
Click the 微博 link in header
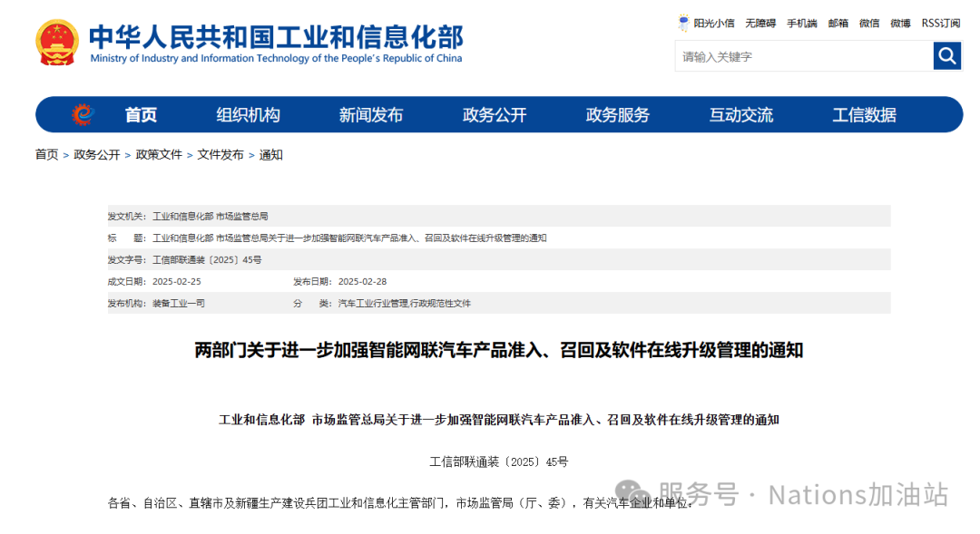tap(900, 24)
